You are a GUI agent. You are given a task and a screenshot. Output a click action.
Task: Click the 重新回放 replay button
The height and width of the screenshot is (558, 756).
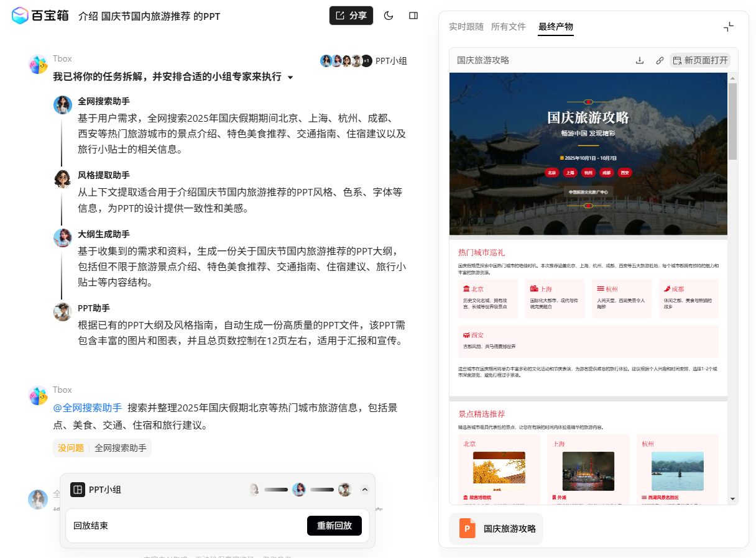click(x=334, y=526)
